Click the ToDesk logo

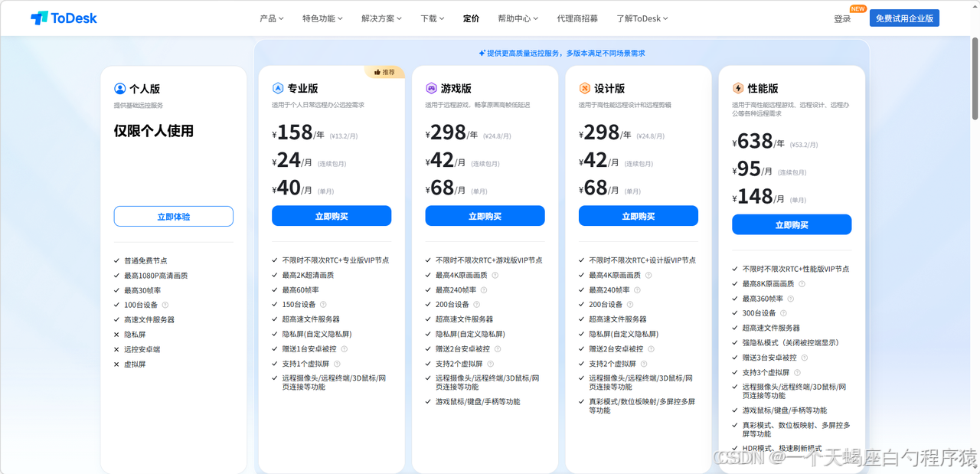coord(64,18)
